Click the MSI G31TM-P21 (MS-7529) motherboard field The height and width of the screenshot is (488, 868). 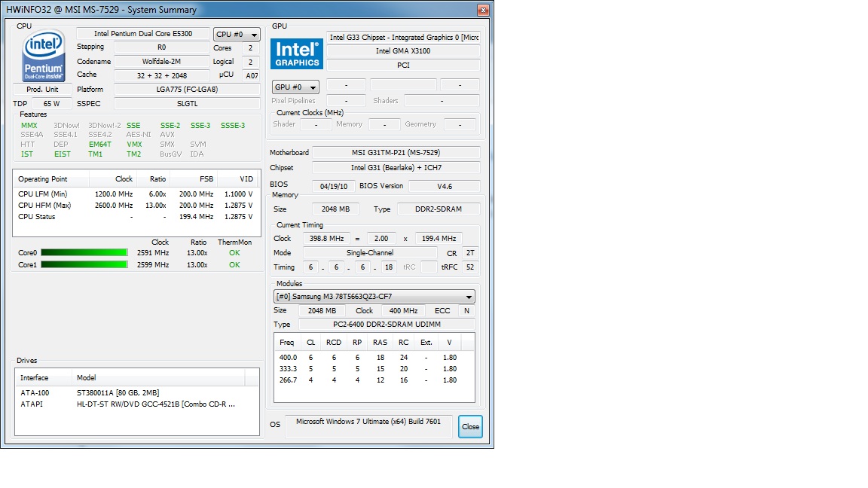click(x=396, y=153)
